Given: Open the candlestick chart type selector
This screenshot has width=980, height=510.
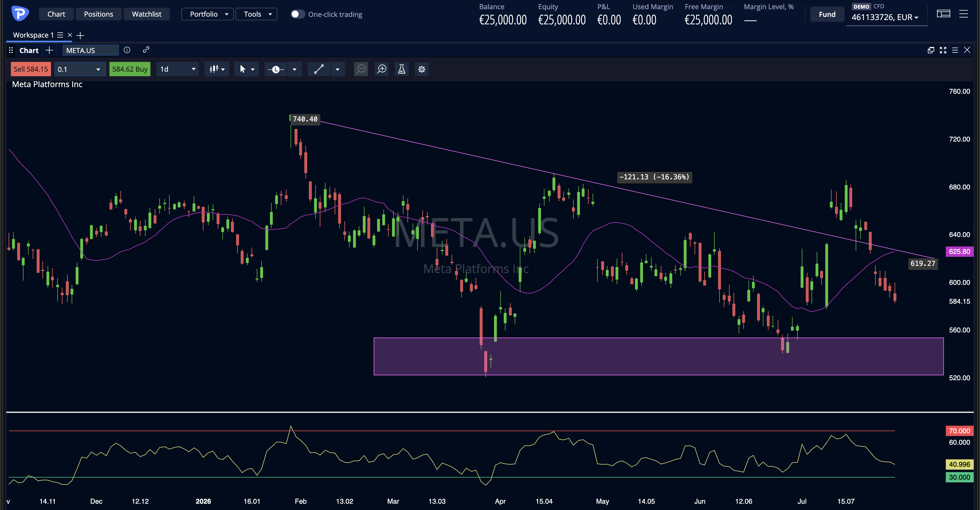Looking at the screenshot, I should tap(217, 69).
